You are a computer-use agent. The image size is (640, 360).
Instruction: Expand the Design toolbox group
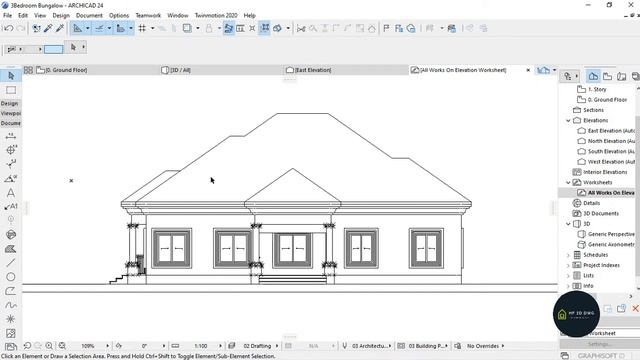pyautogui.click(x=11, y=104)
